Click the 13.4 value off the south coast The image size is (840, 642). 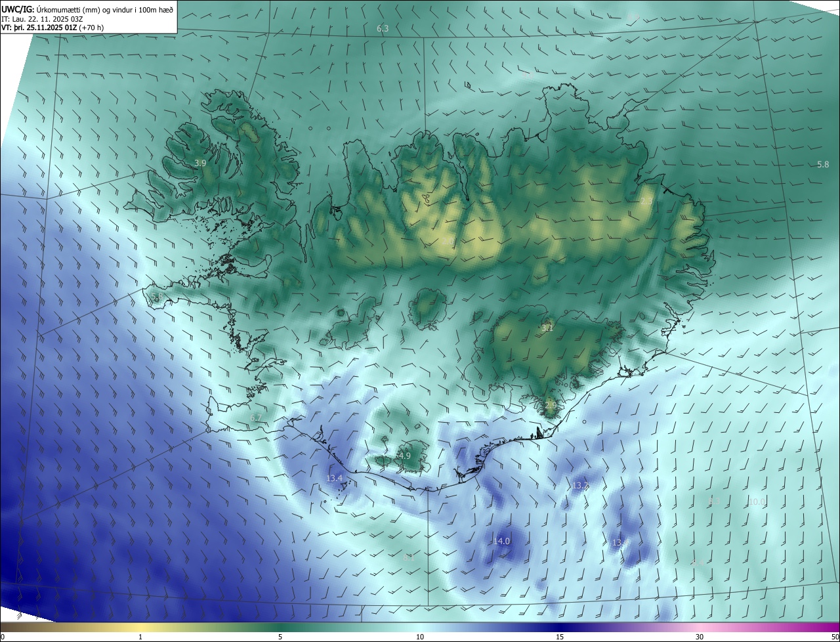(x=334, y=478)
